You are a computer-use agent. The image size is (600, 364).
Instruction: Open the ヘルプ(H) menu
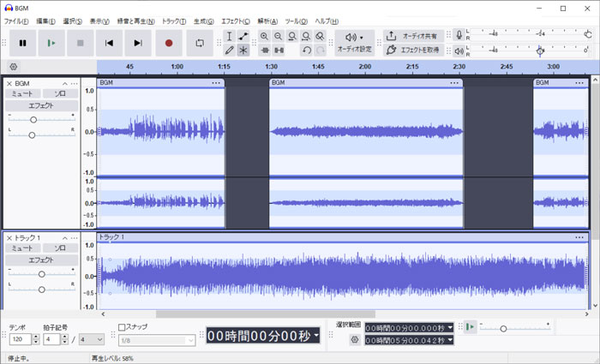click(327, 21)
